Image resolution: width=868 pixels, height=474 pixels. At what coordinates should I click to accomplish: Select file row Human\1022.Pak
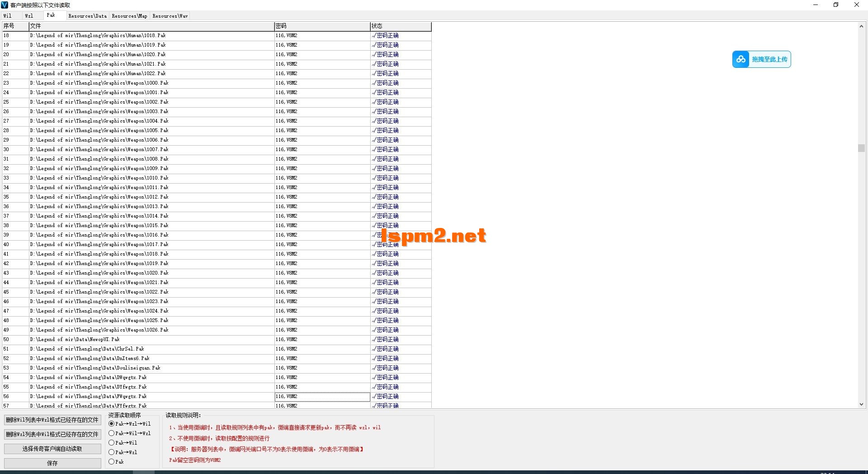(x=151, y=73)
